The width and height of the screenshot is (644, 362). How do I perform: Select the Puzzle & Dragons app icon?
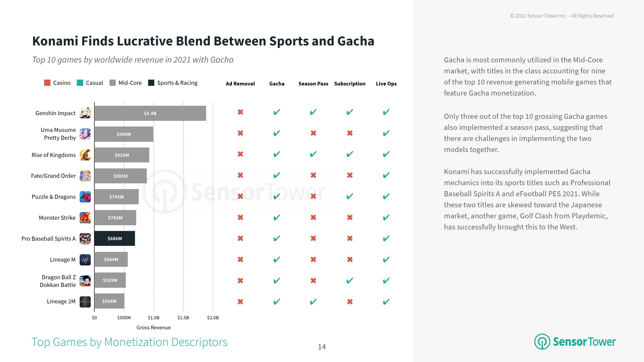(85, 197)
